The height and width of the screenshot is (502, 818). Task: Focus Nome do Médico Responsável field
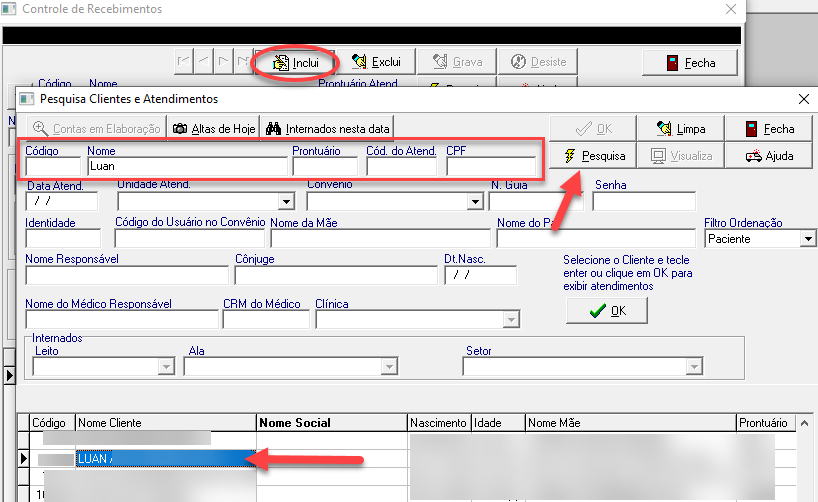point(122,319)
